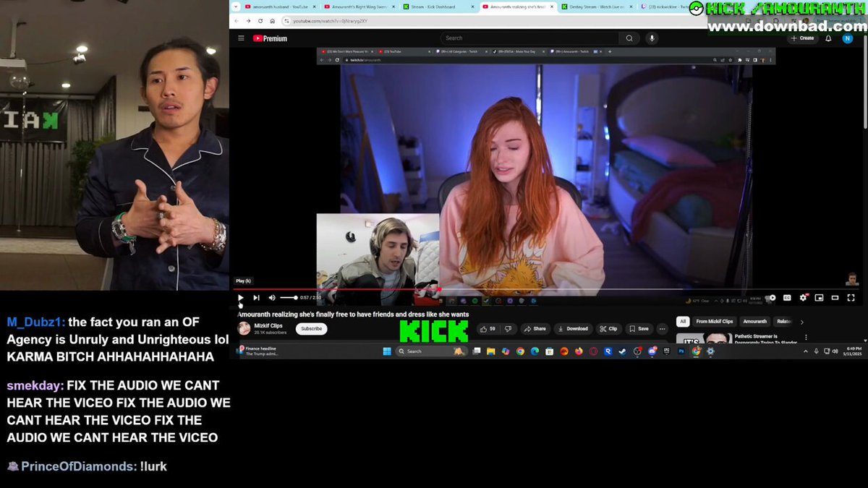This screenshot has height=488, width=868.
Task: Switch to Destiny Stream tab
Action: [x=596, y=7]
